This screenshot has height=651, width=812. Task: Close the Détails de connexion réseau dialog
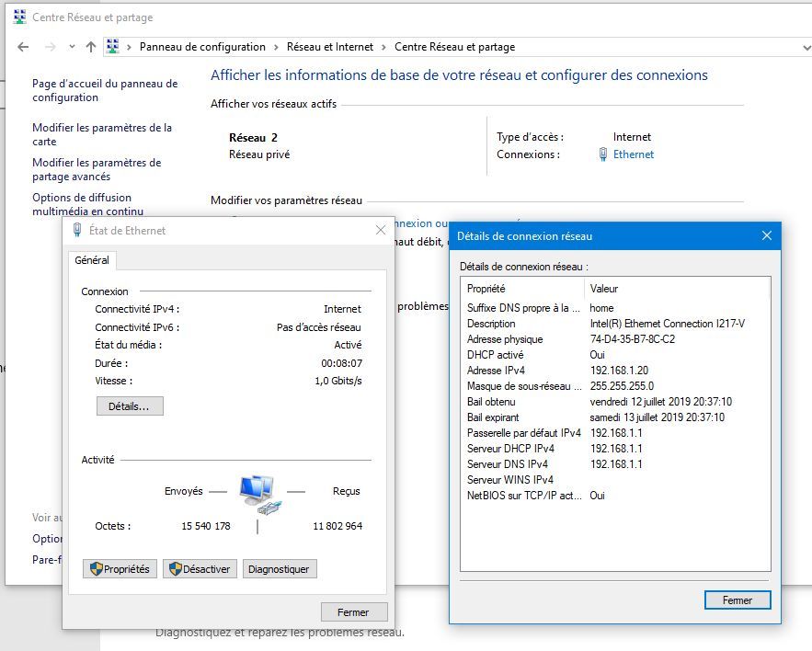tap(767, 236)
